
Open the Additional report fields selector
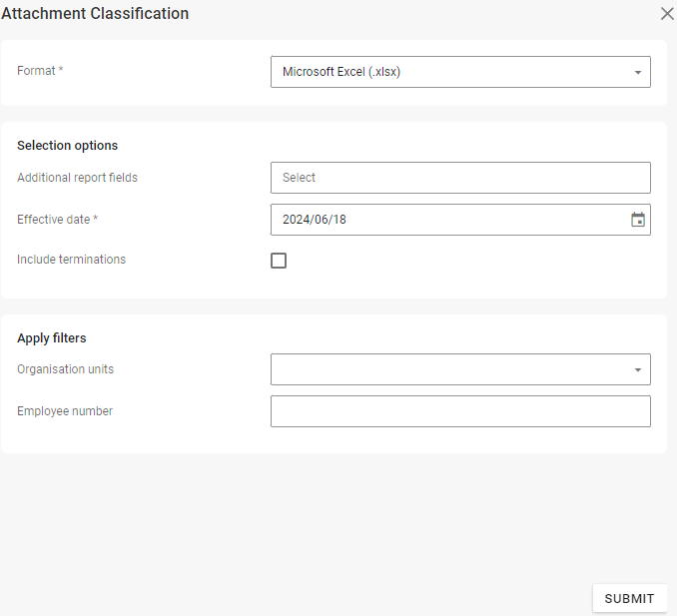[460, 178]
